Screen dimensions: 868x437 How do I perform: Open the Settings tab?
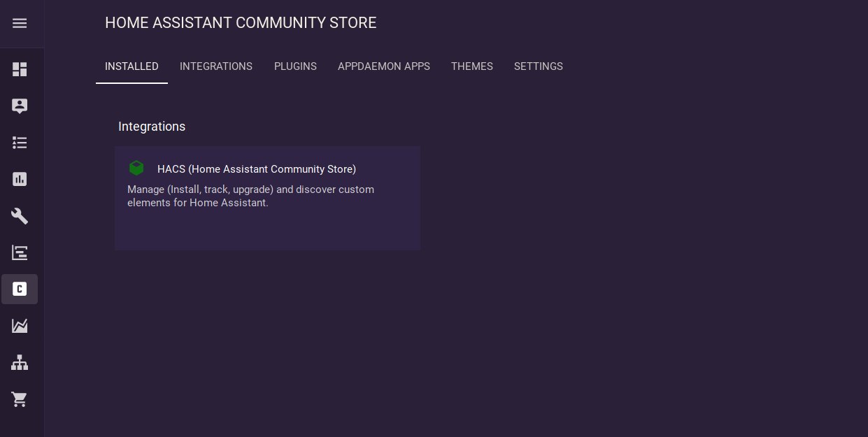tap(539, 66)
